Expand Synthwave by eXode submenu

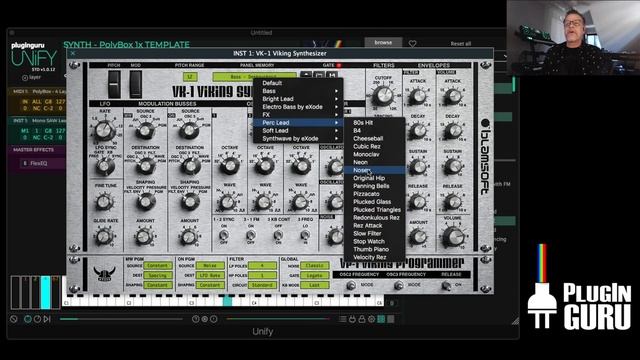click(298, 139)
